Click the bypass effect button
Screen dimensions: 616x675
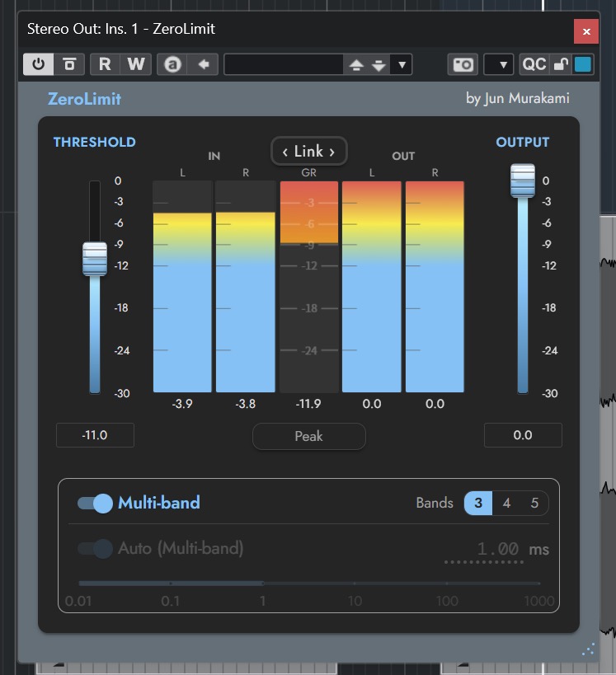click(x=69, y=64)
